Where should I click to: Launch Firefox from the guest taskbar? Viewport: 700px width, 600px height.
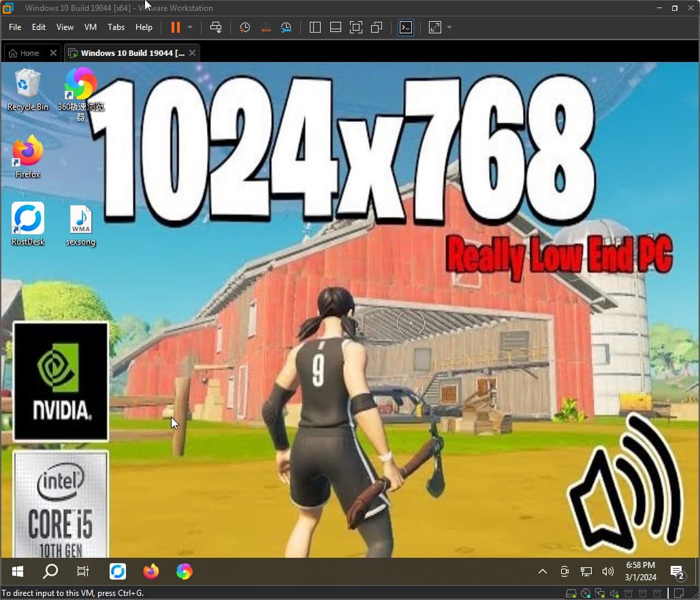pyautogui.click(x=151, y=571)
